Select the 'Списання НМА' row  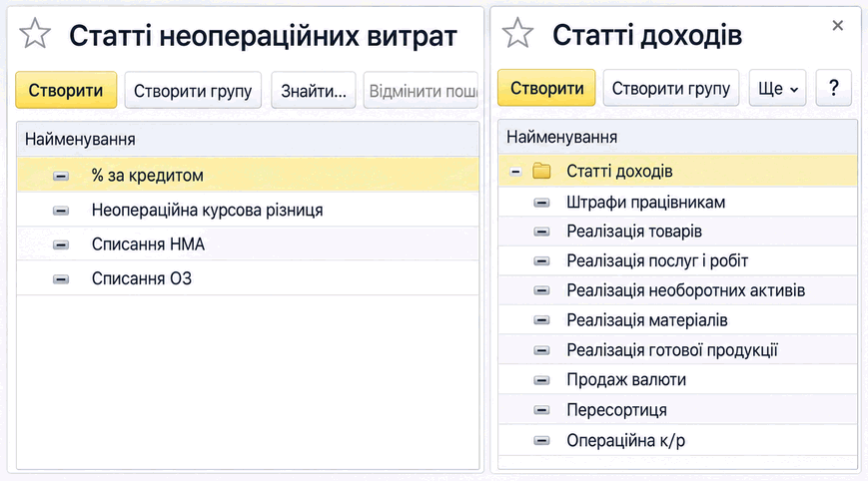(248, 244)
